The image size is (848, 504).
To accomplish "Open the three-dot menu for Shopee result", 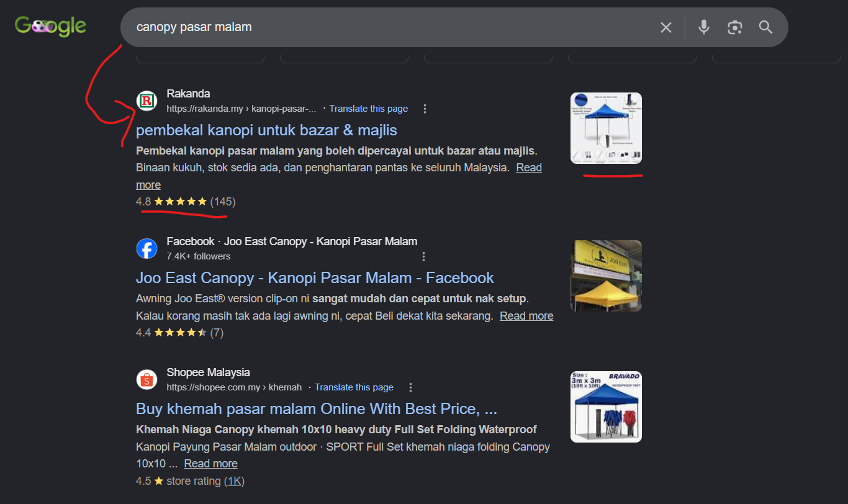I will (x=410, y=387).
